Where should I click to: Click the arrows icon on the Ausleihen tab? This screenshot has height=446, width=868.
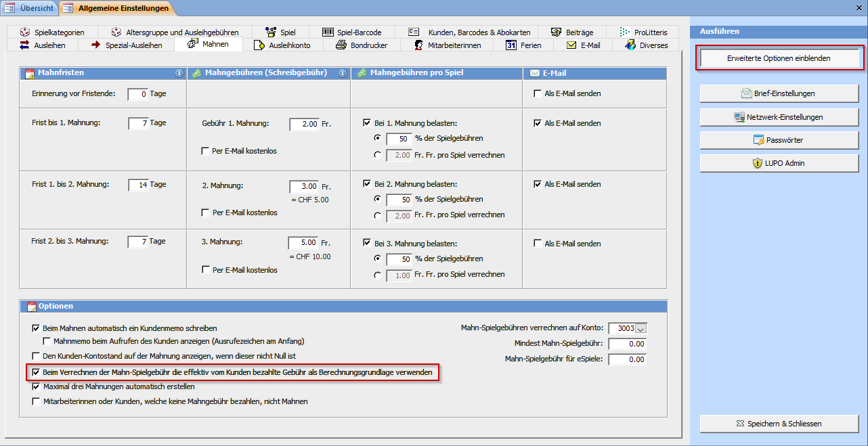[x=24, y=45]
